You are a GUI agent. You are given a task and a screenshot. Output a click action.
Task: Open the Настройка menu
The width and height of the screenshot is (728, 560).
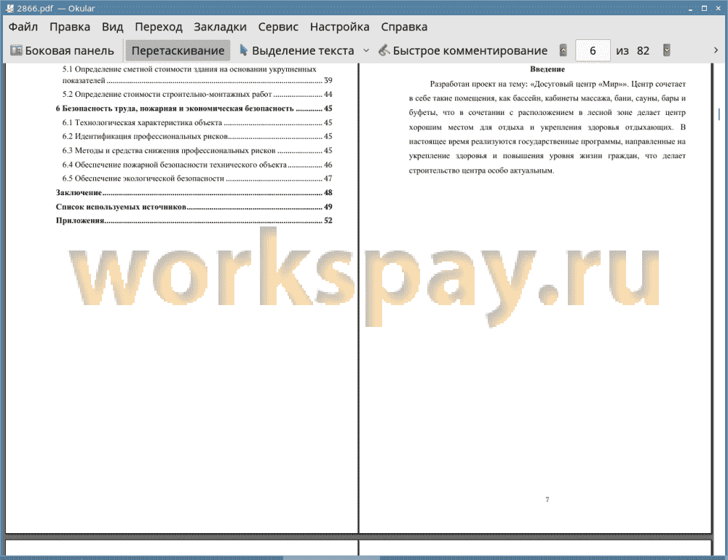(x=339, y=27)
